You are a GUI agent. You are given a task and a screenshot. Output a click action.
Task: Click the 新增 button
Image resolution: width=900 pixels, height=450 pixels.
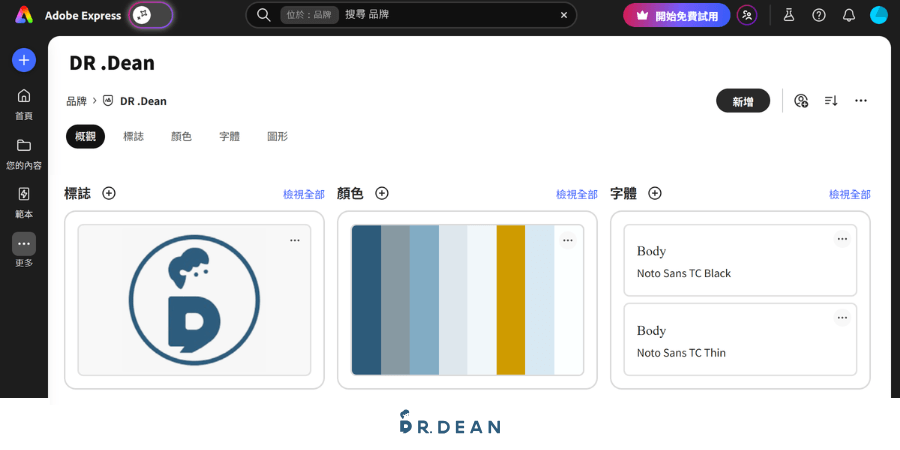[x=743, y=101]
